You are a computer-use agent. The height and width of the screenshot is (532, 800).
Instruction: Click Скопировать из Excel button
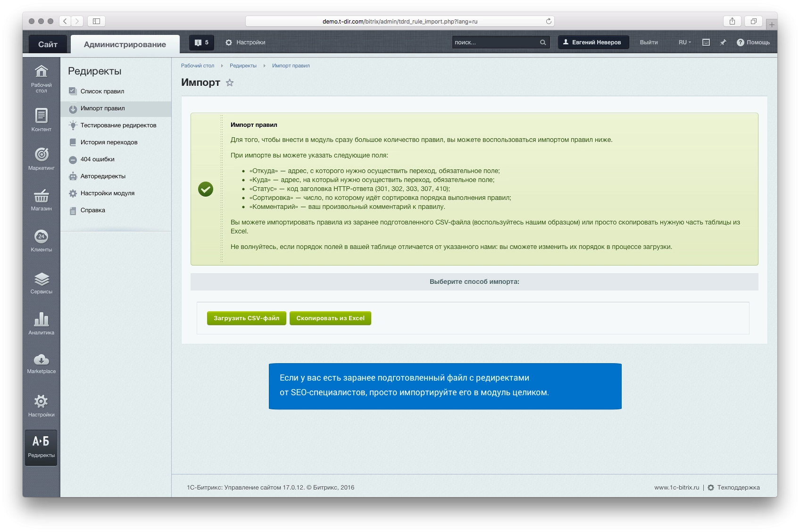pos(330,318)
